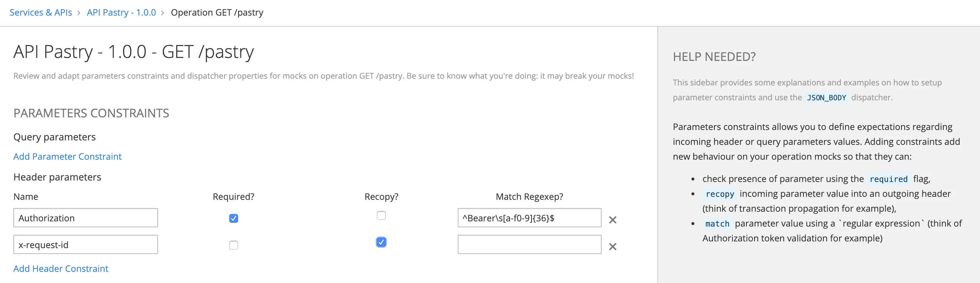Click the HELP NEEDED? sidebar heading
Image resolution: width=980 pixels, height=283 pixels.
(x=714, y=57)
